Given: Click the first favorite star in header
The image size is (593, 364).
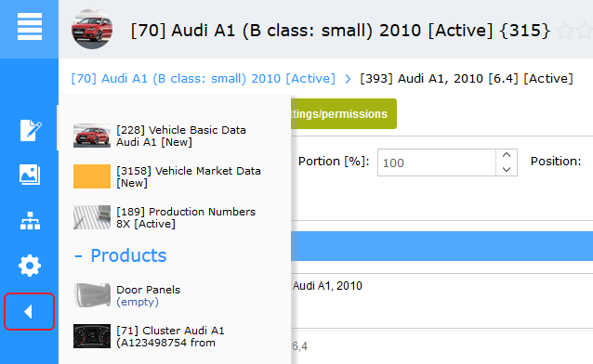Looking at the screenshot, I should point(565,31).
